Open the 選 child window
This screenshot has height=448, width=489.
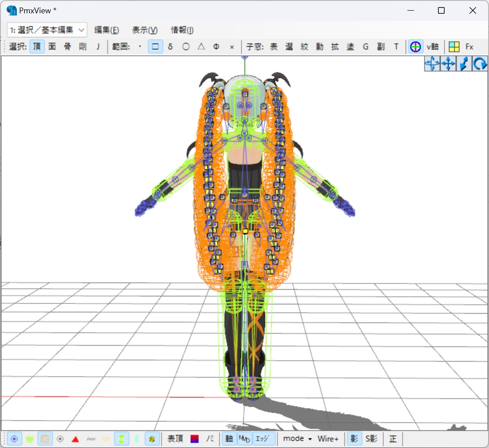pyautogui.click(x=289, y=47)
